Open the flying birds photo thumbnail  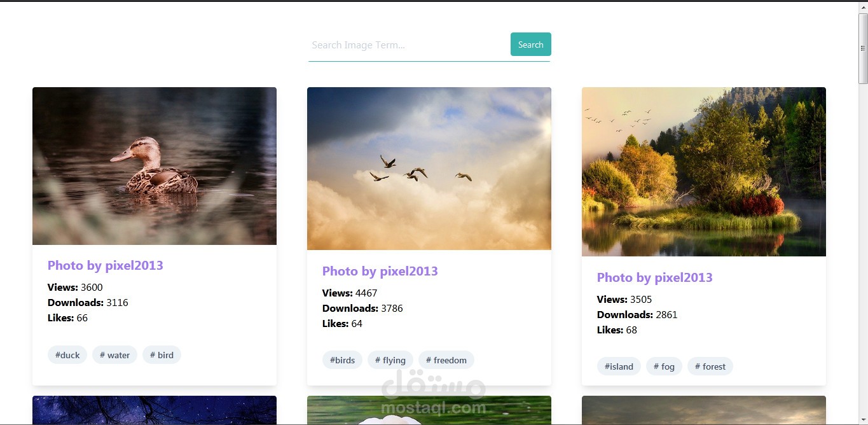[429, 169]
